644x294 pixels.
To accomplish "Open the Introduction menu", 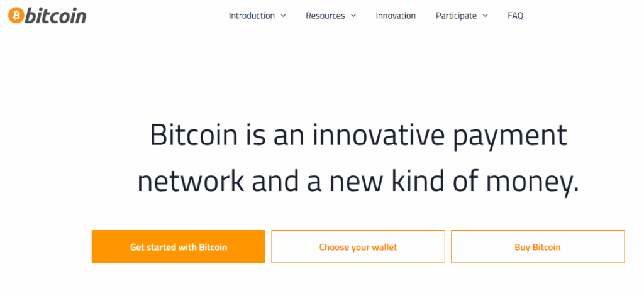I will point(252,16).
